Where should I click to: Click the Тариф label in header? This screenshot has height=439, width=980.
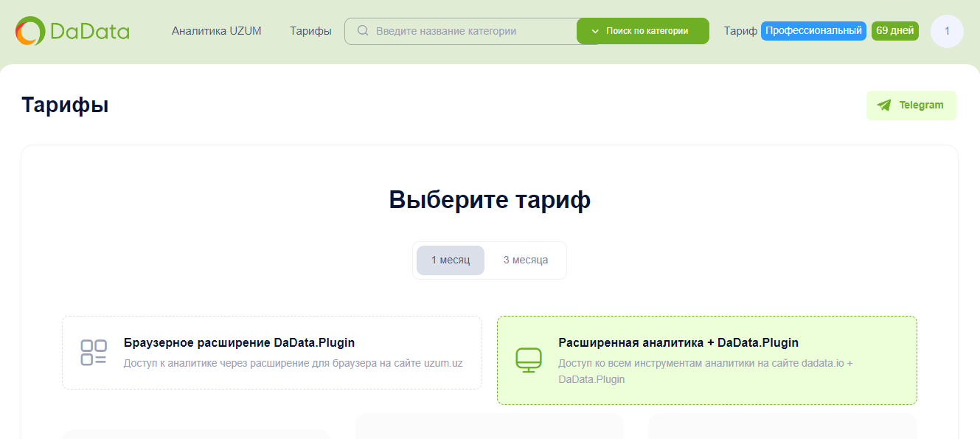point(740,31)
